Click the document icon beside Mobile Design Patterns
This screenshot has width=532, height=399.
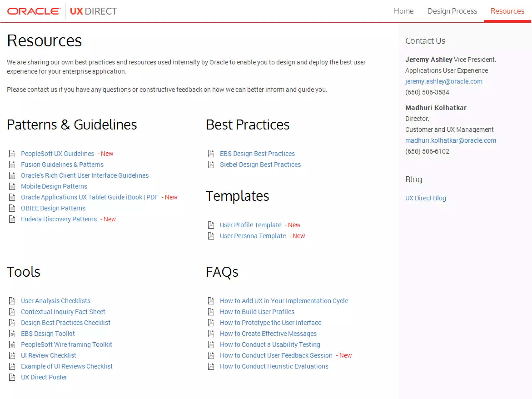[x=12, y=187]
